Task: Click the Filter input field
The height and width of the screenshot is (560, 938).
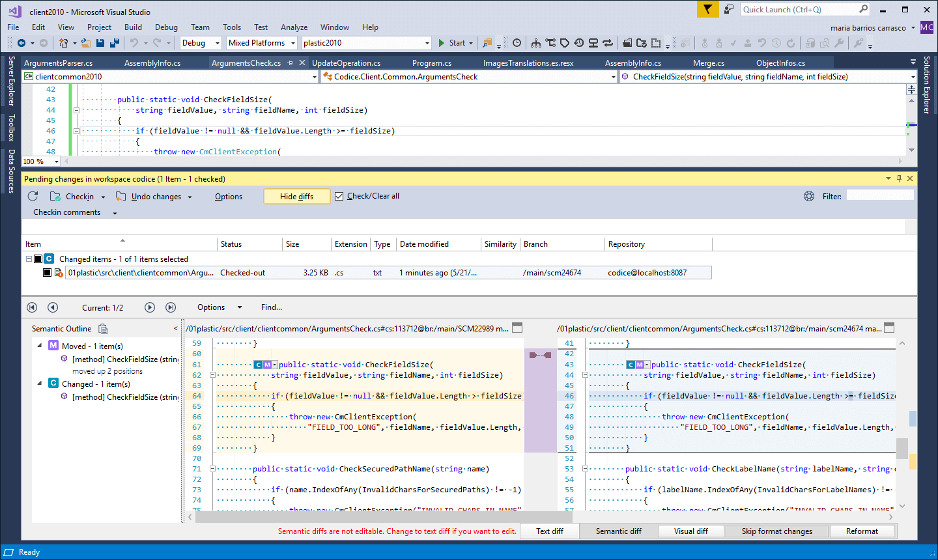Action: (880, 195)
